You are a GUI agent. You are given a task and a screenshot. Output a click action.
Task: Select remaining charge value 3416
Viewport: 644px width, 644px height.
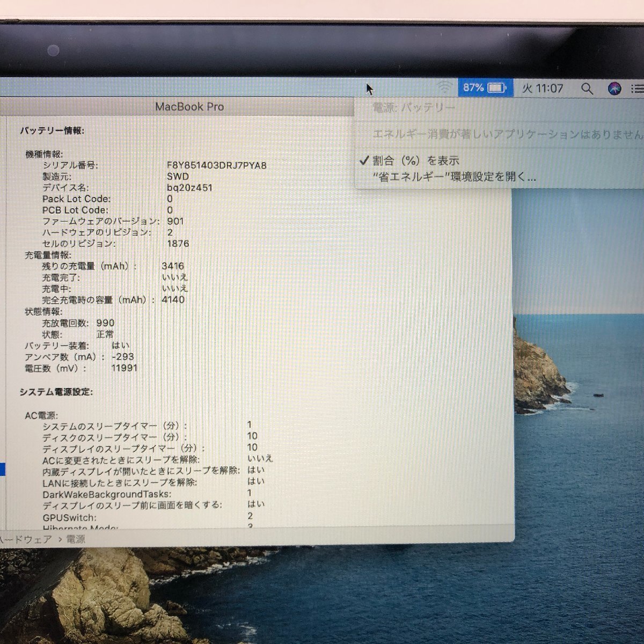[173, 266]
